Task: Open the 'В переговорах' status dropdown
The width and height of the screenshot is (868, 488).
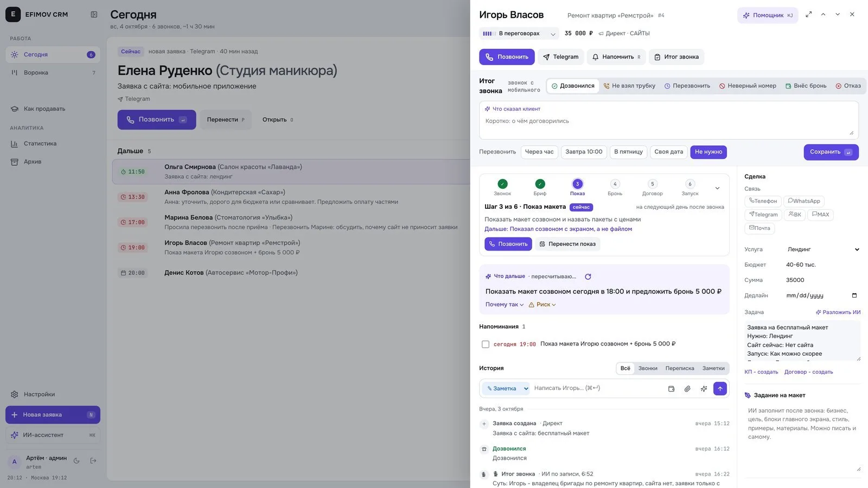Action: click(519, 34)
